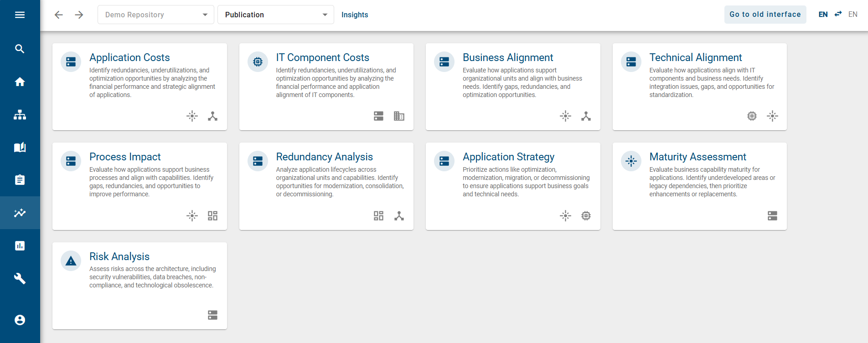Click the Insights breadcrumb label
The width and height of the screenshot is (868, 343).
point(355,15)
